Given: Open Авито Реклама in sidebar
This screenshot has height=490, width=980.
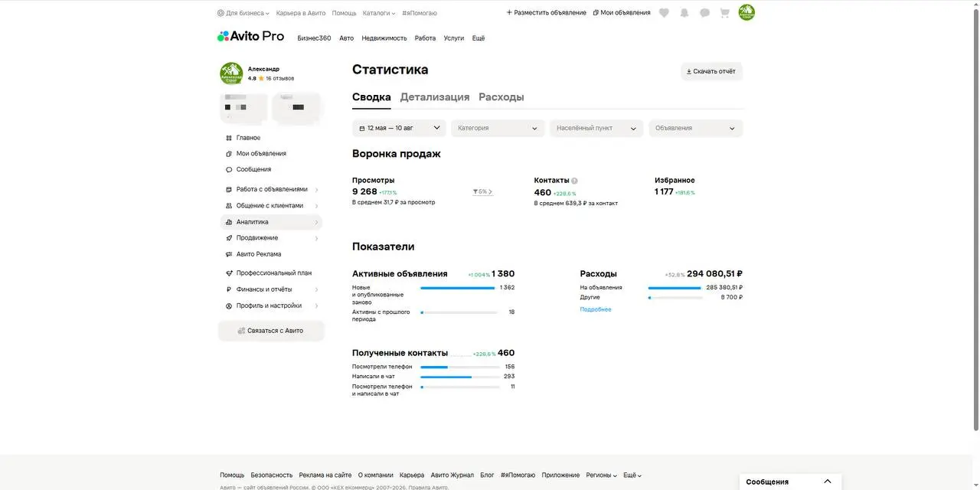Looking at the screenshot, I should pos(258,254).
